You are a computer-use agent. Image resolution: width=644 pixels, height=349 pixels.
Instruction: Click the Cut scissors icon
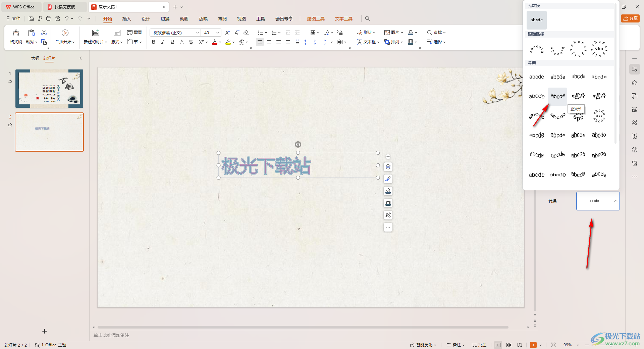coord(44,33)
